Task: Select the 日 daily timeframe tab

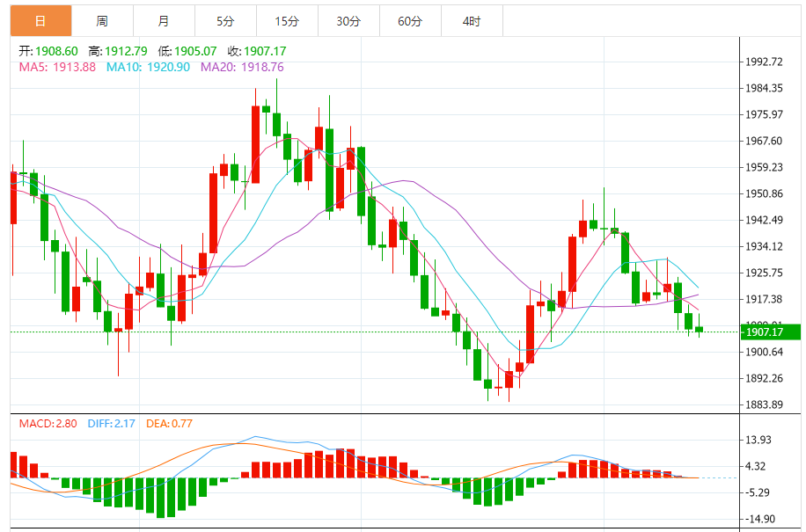Action: pyautogui.click(x=41, y=21)
